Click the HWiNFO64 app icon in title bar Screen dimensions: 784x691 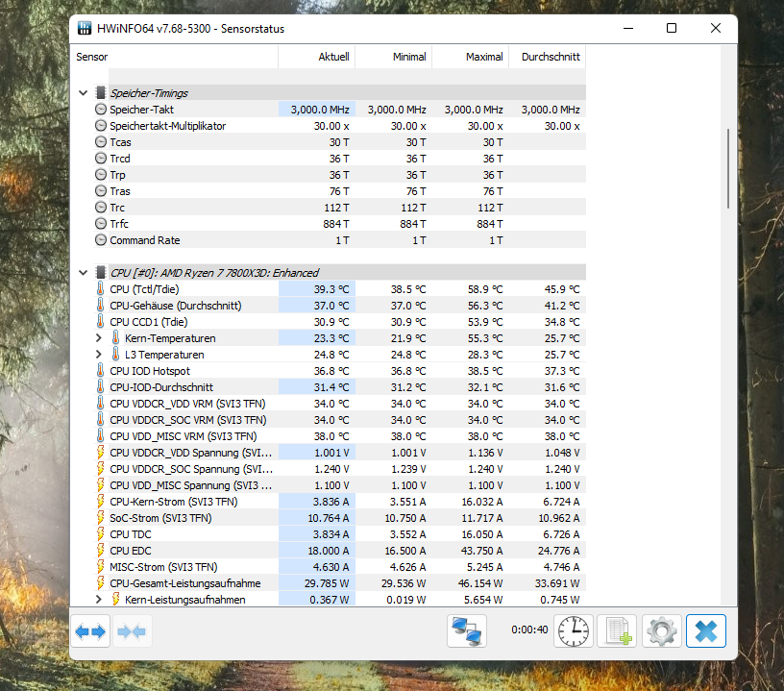(85, 29)
